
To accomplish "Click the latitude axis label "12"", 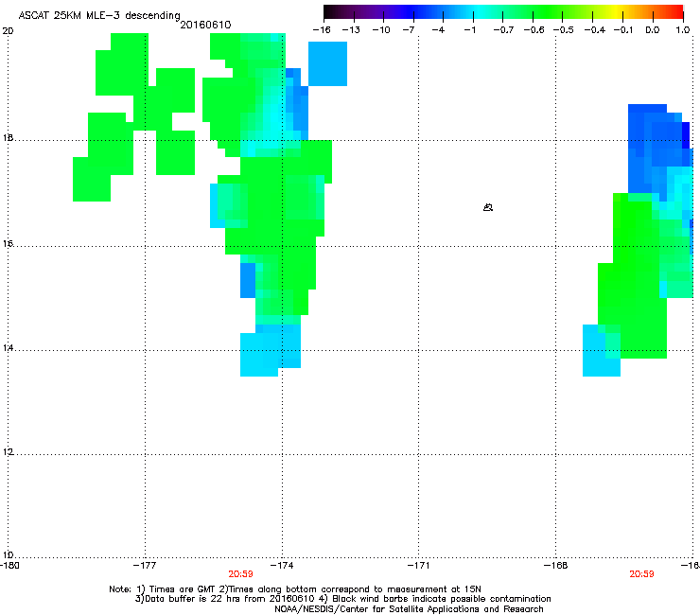I will 8,452.
